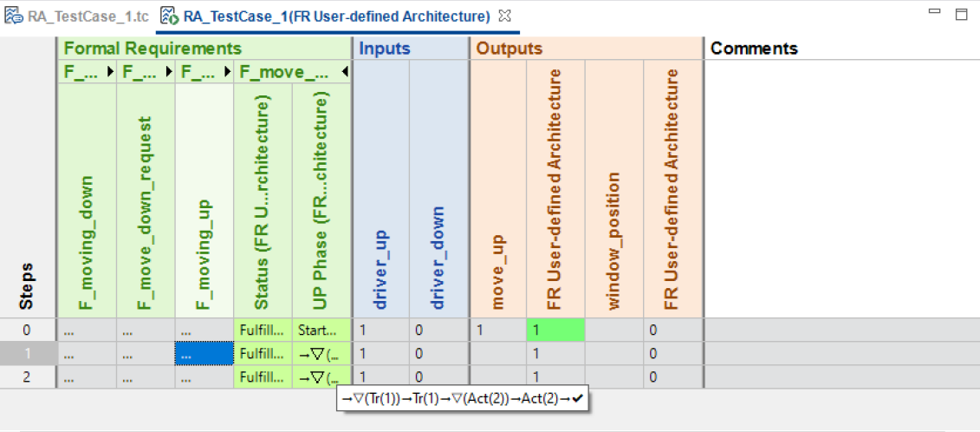980x432 pixels.
Task: Click the Start... UP Phase cell in step 0
Action: 321,330
